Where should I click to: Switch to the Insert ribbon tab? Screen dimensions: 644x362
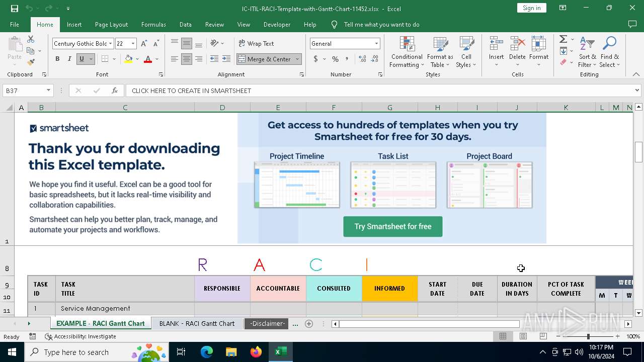(74, 24)
